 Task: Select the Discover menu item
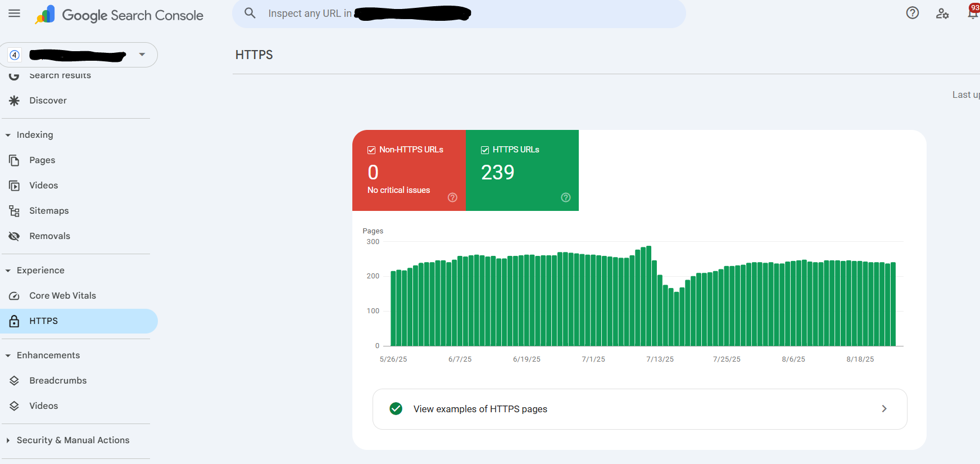[x=48, y=101]
